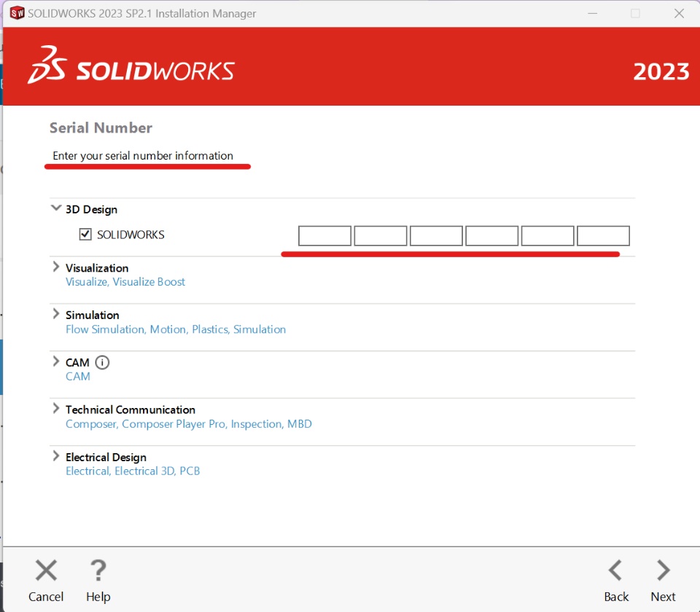The image size is (700, 612).
Task: Minimize the Installation Manager window
Action: click(x=592, y=13)
